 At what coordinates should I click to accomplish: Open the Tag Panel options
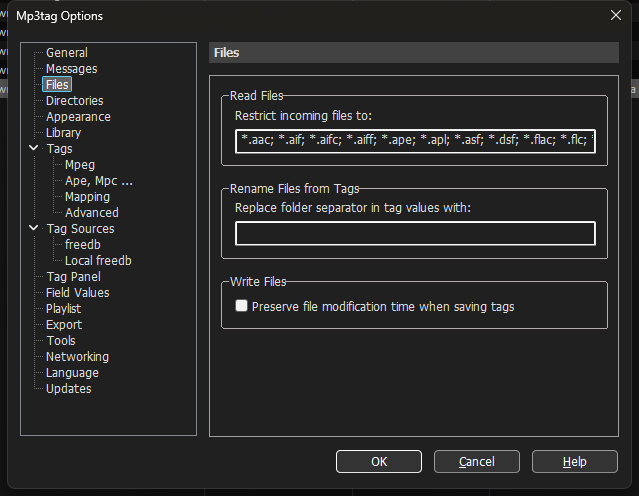73,276
